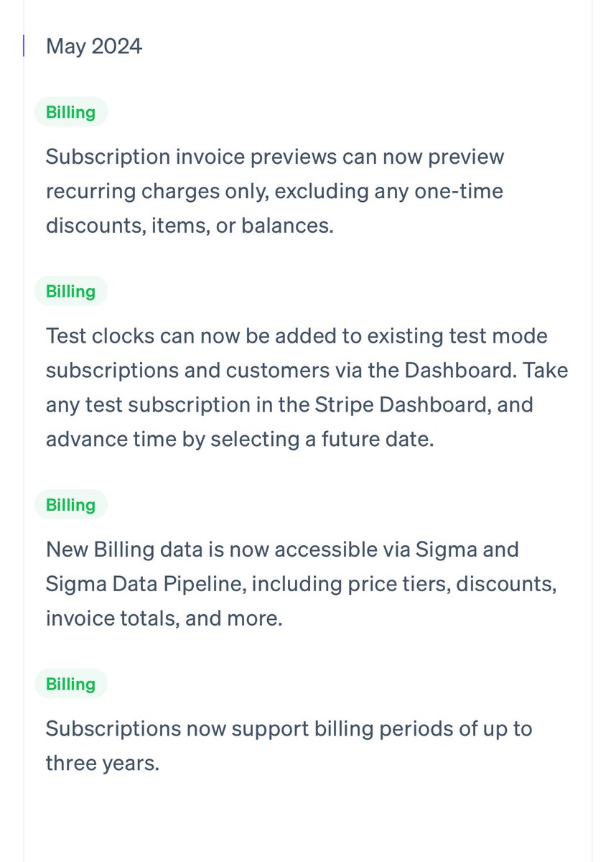Click the 'discounts, items, or balances.' line

(x=190, y=226)
